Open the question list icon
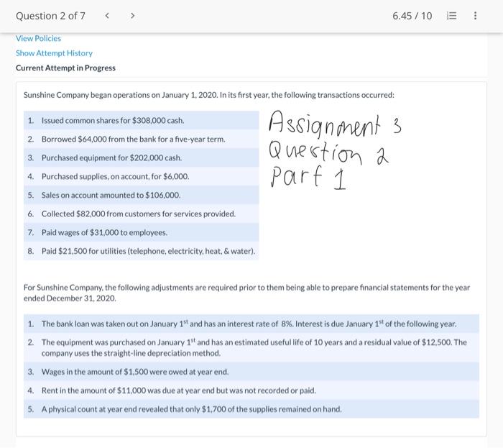This screenshot has width=503, height=448. (452, 15)
